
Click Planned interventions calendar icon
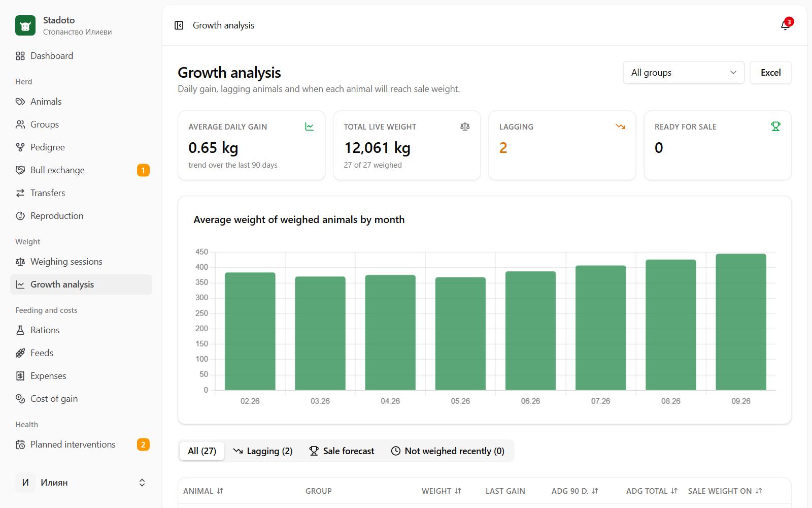20,444
